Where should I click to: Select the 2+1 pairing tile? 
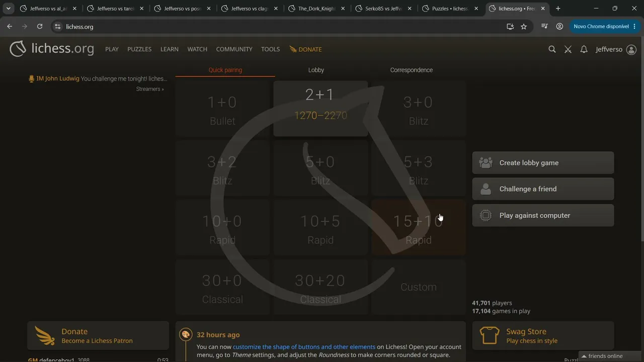point(320,109)
